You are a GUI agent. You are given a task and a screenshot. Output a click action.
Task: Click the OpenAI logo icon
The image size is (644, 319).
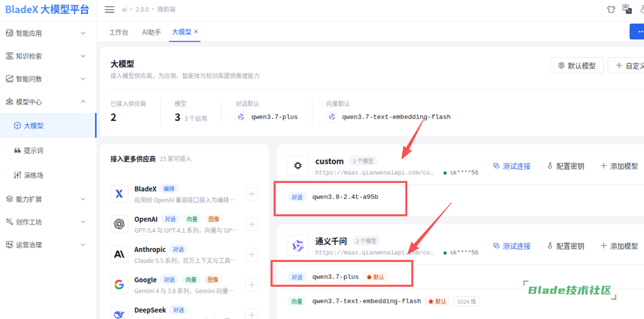[119, 224]
